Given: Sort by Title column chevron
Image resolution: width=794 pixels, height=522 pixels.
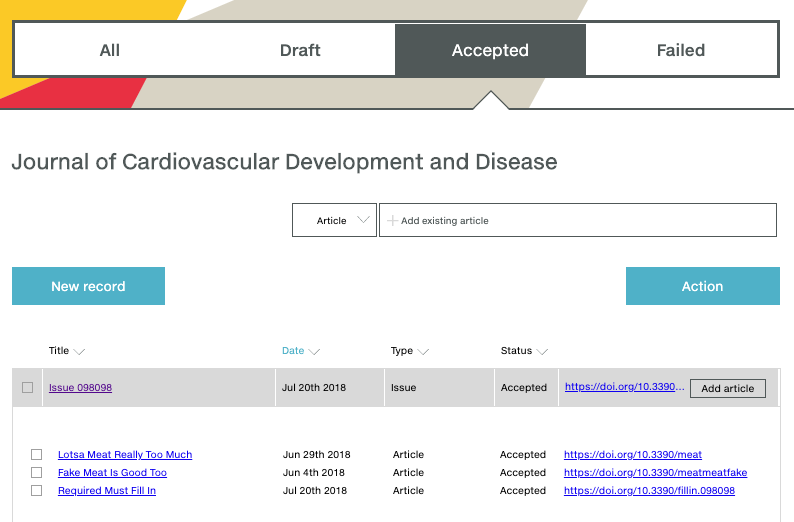Looking at the screenshot, I should tap(80, 352).
